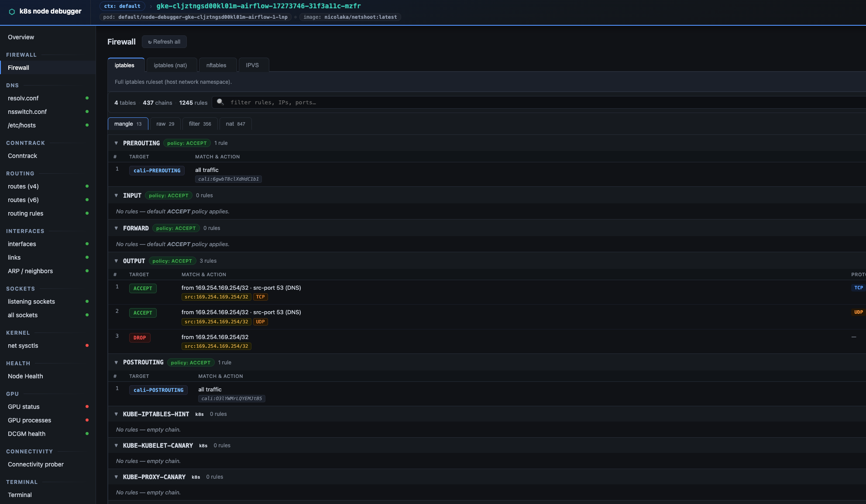Open the cali-POSTROUTING target chain
This screenshot has height=504, width=866.
[x=158, y=390]
